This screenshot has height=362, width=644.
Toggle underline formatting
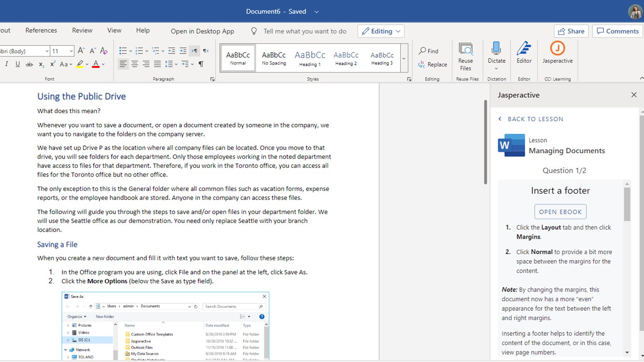17,64
